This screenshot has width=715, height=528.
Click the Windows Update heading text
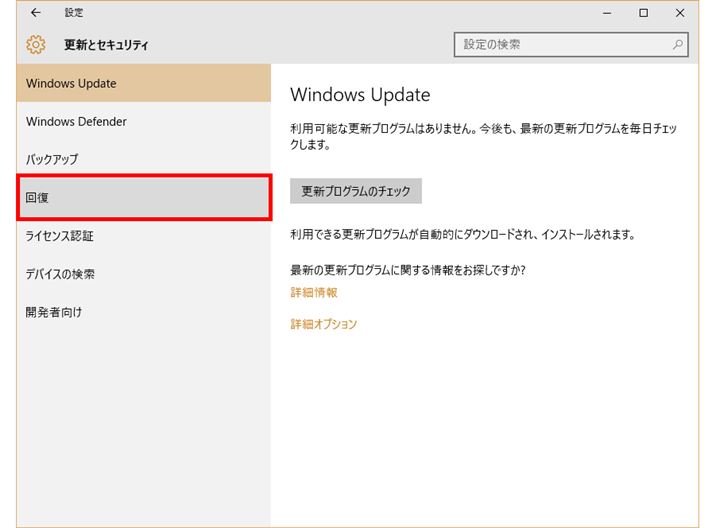coord(360,95)
